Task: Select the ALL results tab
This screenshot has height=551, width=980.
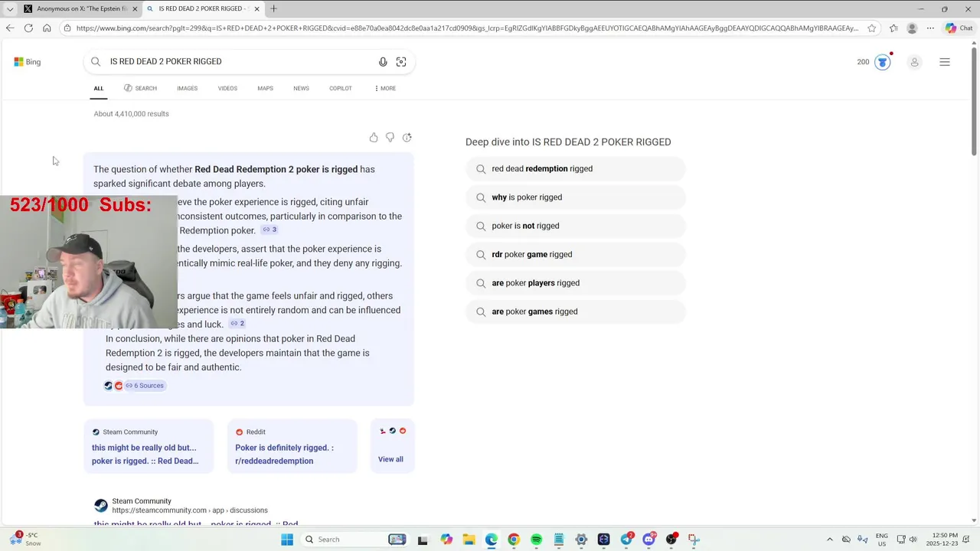Action: (99, 89)
